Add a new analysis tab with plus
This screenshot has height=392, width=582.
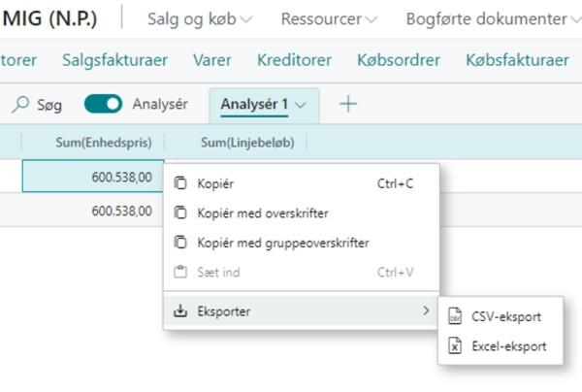click(x=348, y=104)
